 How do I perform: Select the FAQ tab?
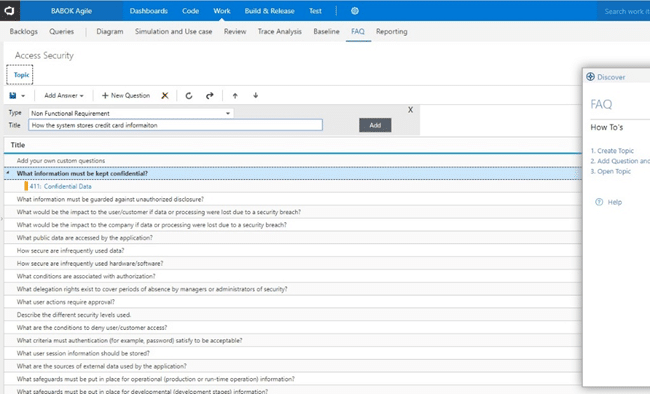click(358, 32)
